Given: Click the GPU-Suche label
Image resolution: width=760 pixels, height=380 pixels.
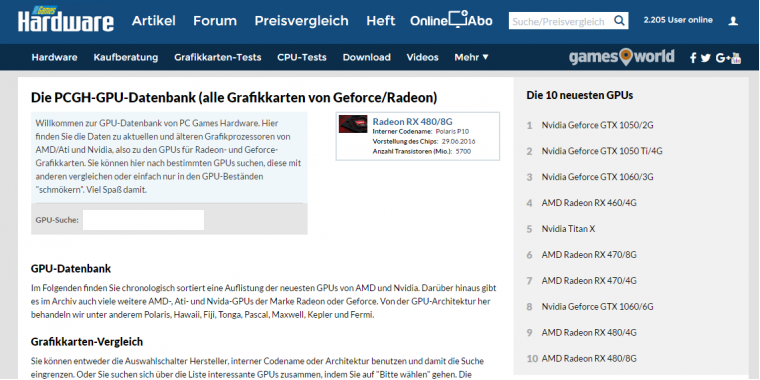Looking at the screenshot, I should [x=57, y=220].
